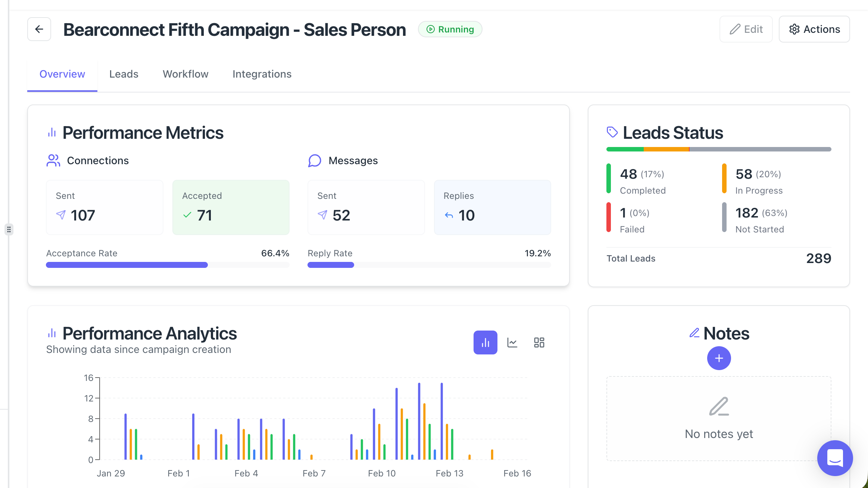The width and height of the screenshot is (868, 488).
Task: Click the pencil icon beside Notes heading
Action: click(x=694, y=333)
